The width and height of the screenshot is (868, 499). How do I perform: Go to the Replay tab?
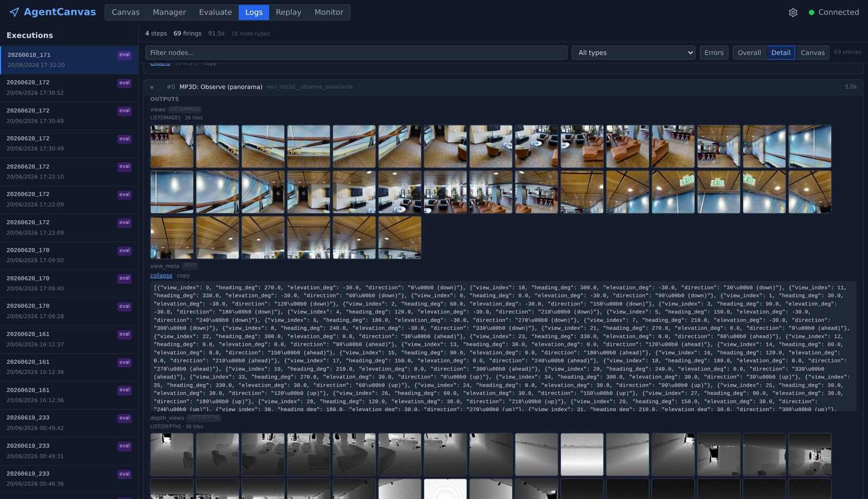pos(289,12)
